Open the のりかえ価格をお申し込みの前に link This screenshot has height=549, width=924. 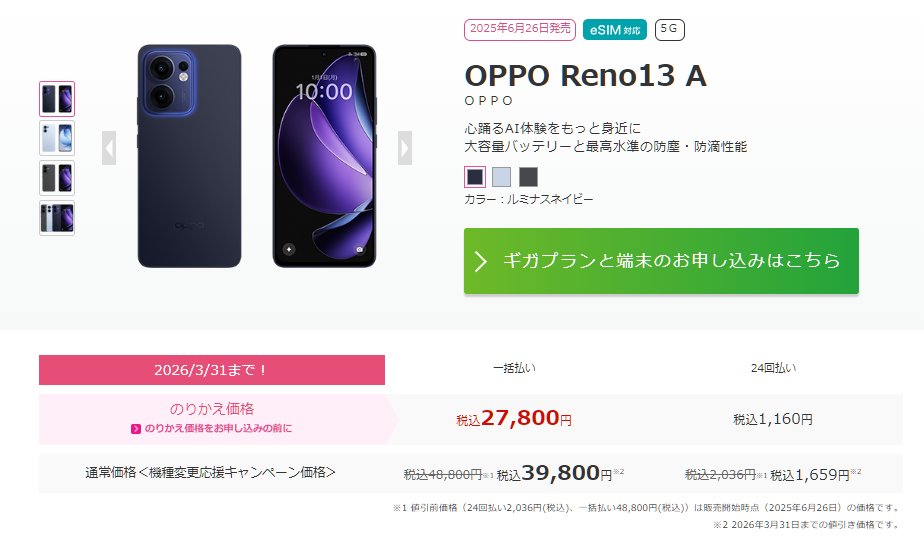pyautogui.click(x=218, y=428)
